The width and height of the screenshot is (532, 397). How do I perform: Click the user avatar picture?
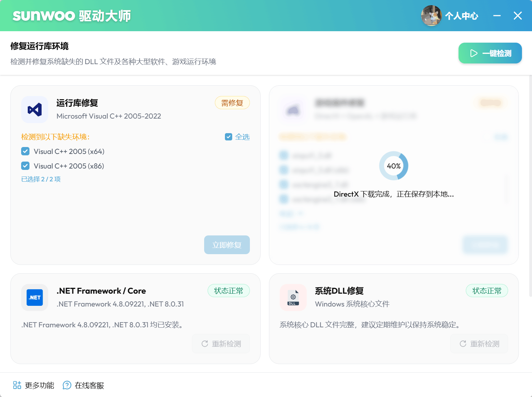(431, 16)
